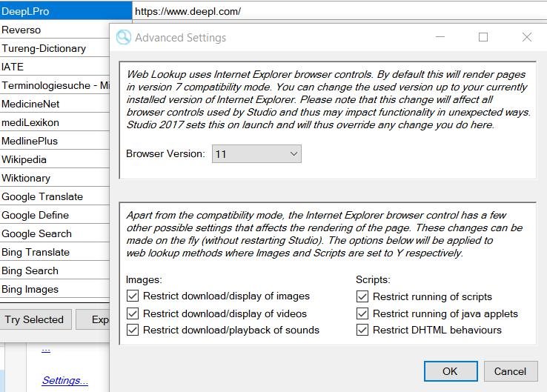Click the ellipsis link above Settings
This screenshot has height=392, width=547.
click(x=46, y=349)
